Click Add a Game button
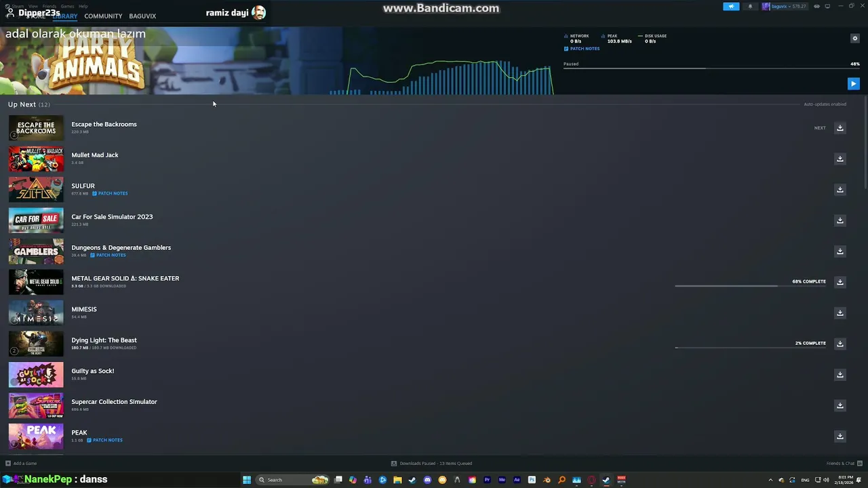The width and height of the screenshot is (868, 488). coord(21,464)
